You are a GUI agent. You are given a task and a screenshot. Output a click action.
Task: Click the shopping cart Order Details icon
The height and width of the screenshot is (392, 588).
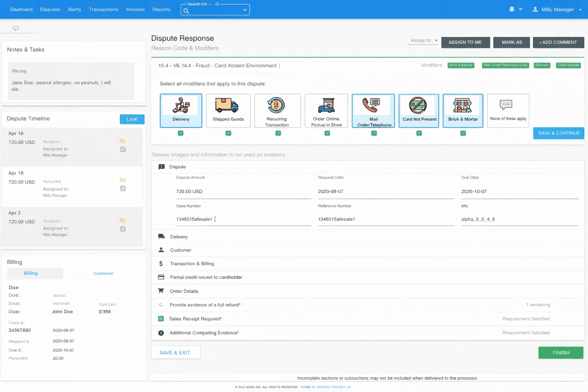[161, 291]
